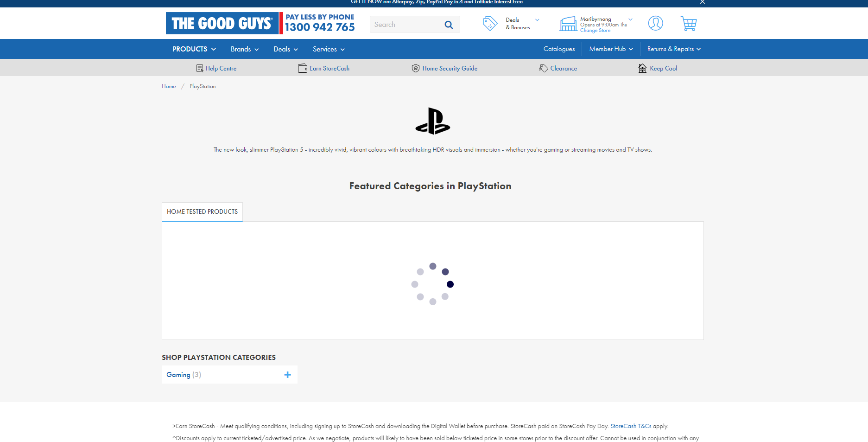Click the Change Store link
Viewport: 868px width, 442px height.
pos(595,31)
